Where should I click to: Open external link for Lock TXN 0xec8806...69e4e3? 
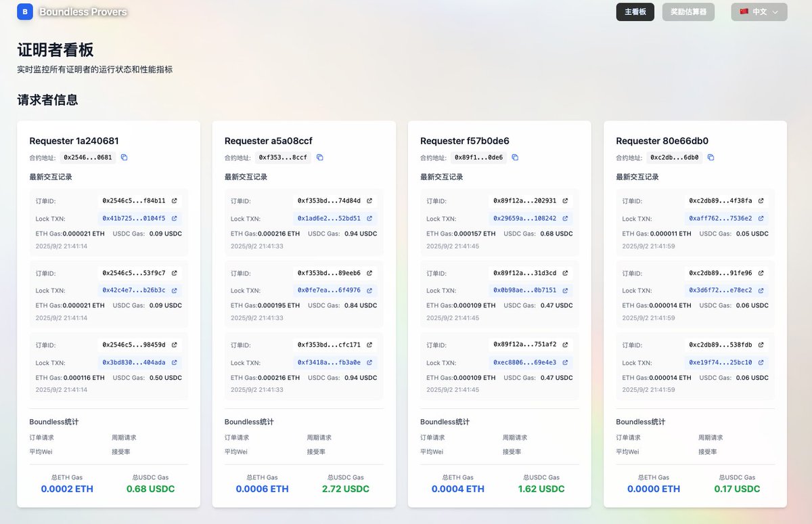point(565,363)
